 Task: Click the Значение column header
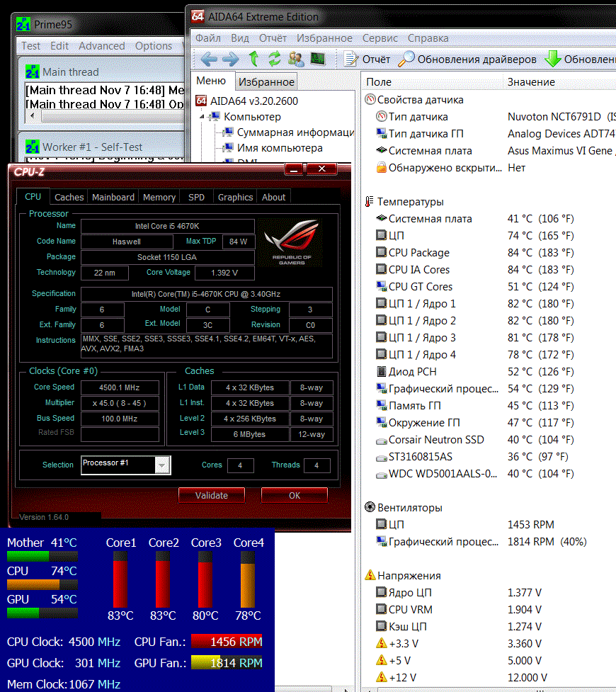pos(559,82)
